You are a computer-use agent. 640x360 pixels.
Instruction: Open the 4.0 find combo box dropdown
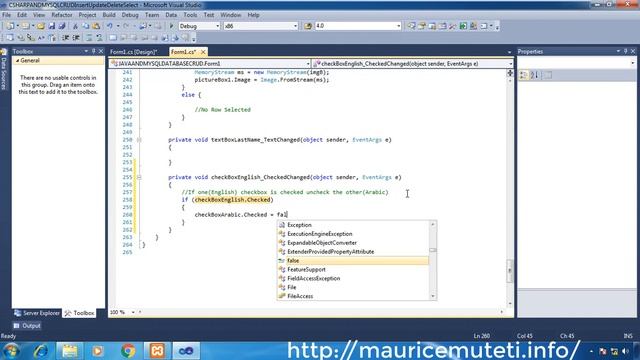(398, 26)
